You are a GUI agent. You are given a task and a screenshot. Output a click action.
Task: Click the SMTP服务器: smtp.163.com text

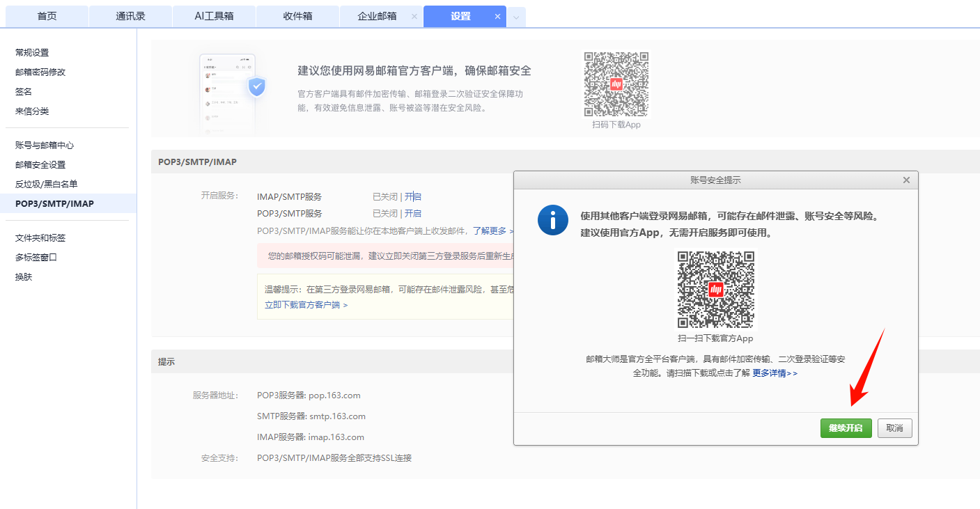(311, 416)
